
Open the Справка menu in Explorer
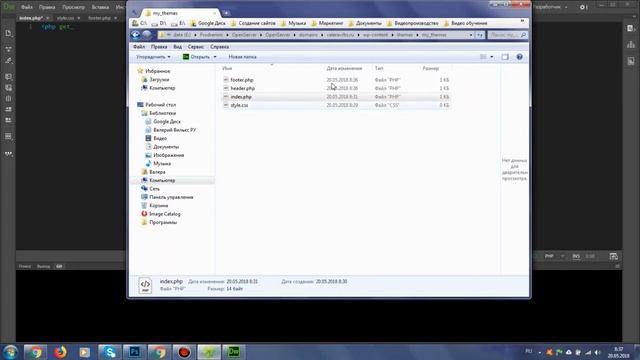coord(219,47)
